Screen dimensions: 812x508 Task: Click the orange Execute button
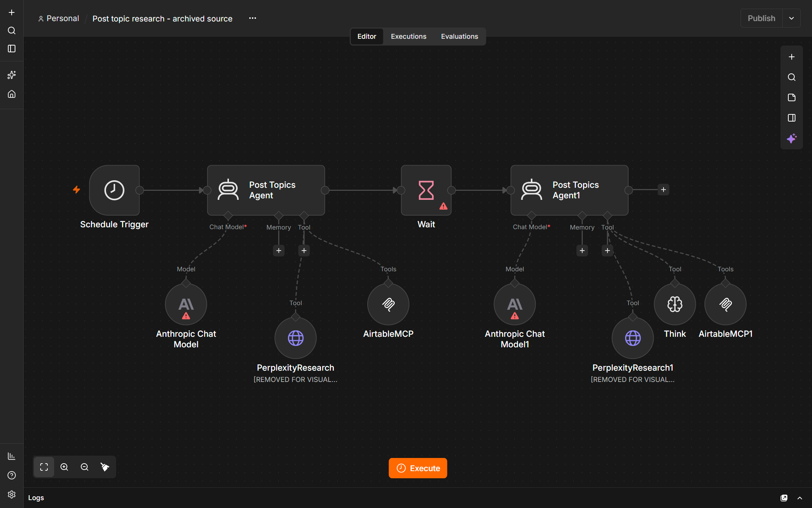click(x=418, y=468)
